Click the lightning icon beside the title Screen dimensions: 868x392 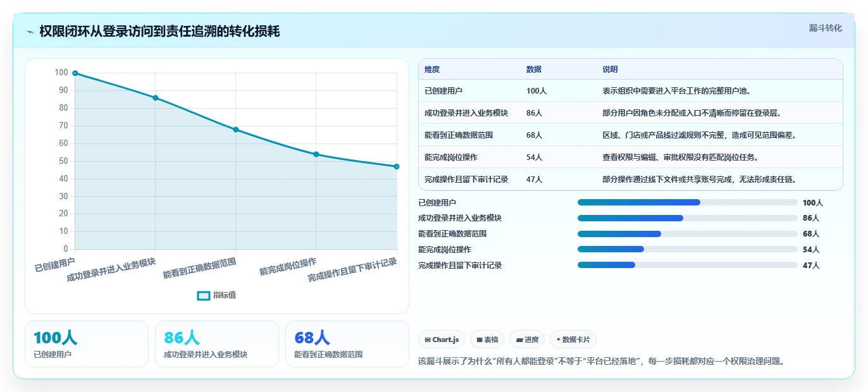pos(30,32)
